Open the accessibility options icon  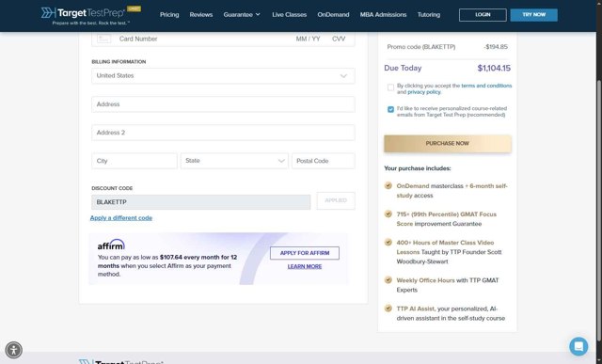14,350
